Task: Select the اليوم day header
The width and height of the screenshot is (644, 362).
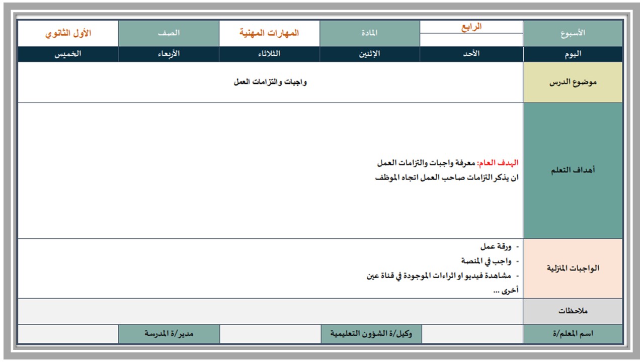Action: coord(573,54)
